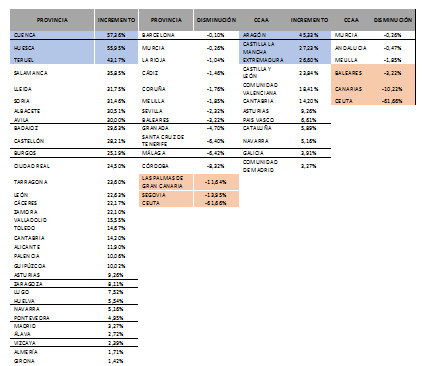
Task: Click the orange BALEARES CCAA cell
Action: point(351,73)
